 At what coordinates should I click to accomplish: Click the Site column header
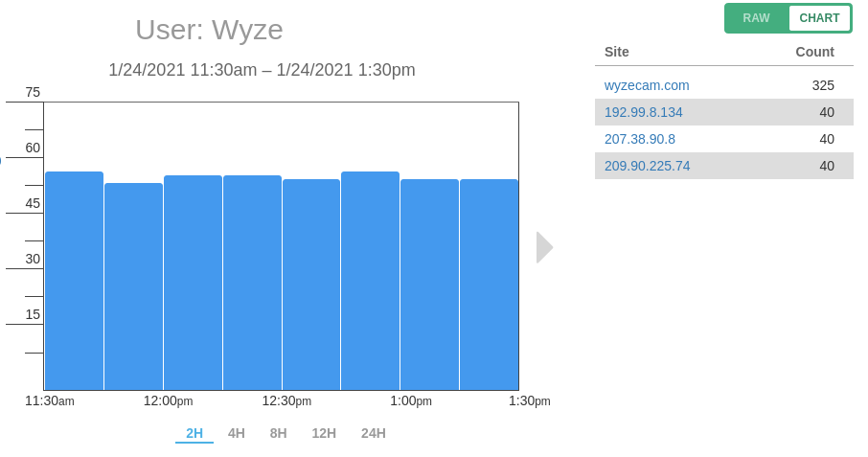pos(617,52)
